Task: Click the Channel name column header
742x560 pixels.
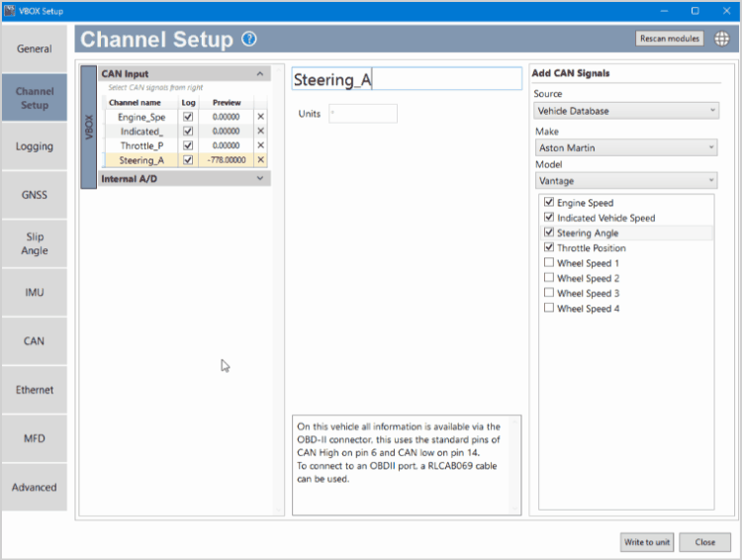Action: pos(135,102)
